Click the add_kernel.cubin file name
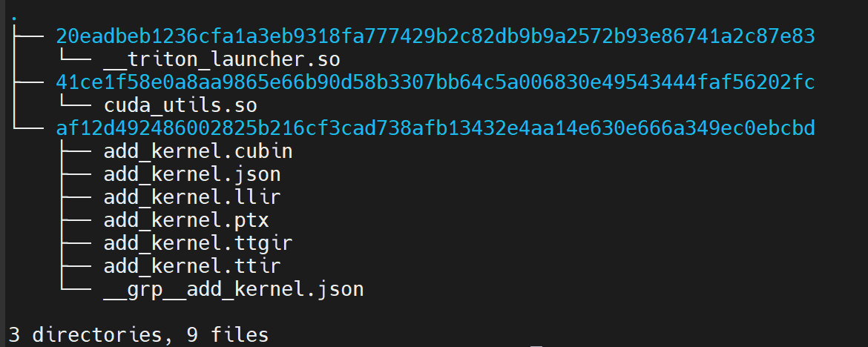The image size is (868, 347). point(197,151)
